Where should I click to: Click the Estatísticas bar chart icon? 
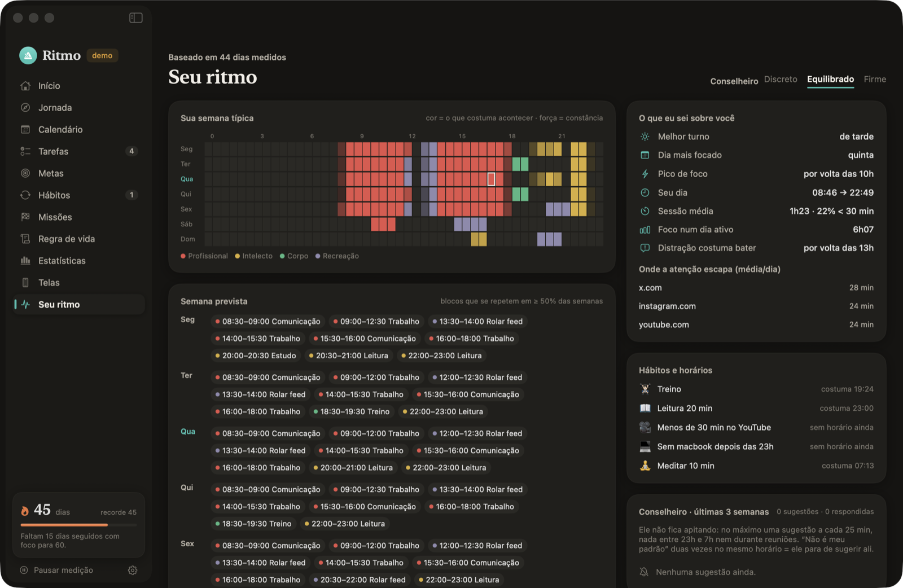25,261
